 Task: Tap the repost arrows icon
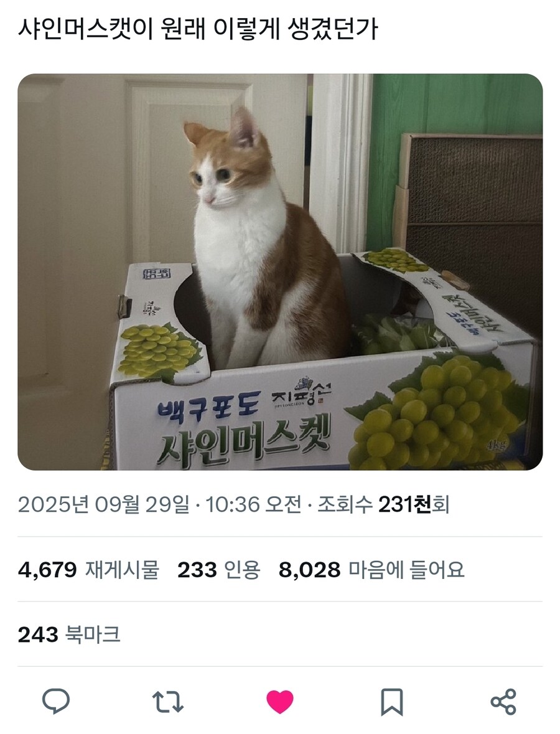(168, 702)
